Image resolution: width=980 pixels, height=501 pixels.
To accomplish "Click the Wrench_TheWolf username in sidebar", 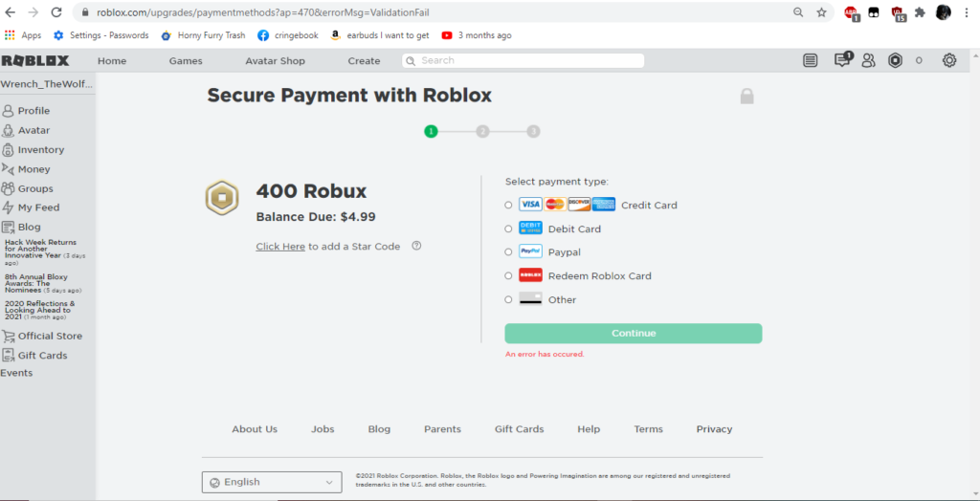I will pyautogui.click(x=46, y=84).
